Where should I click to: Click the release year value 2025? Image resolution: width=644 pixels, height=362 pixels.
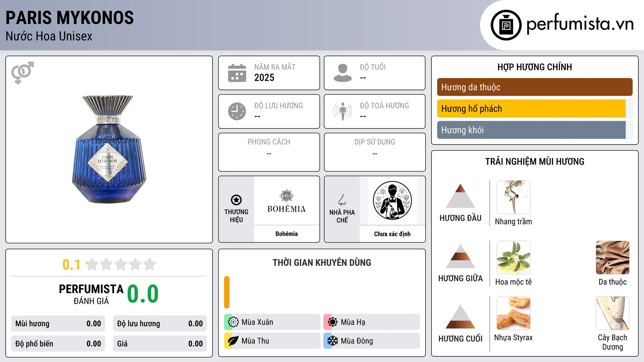pos(264,78)
